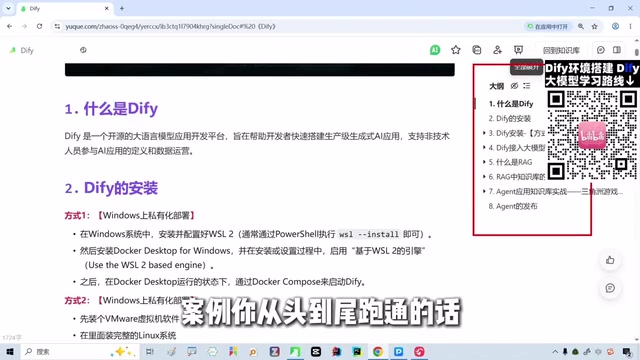This screenshot has height=360, width=640.
Task: Jump to outline item 2. Dify的安装
Action: 510,118
